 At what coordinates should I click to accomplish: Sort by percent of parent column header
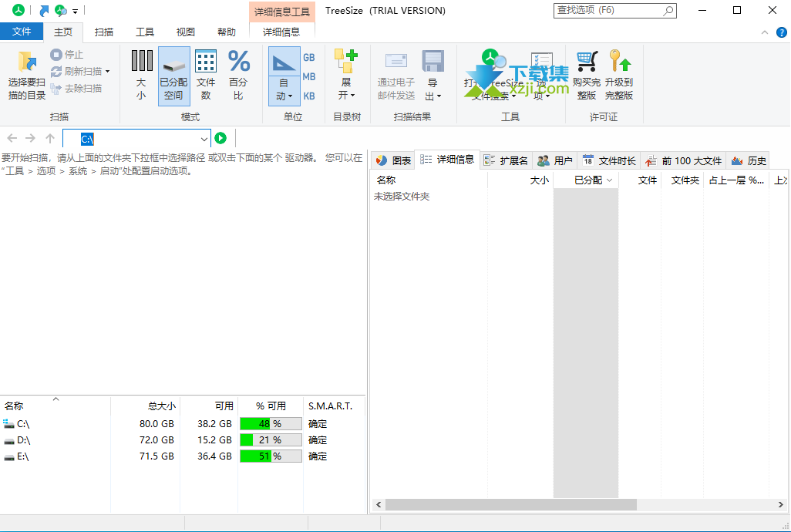(x=736, y=180)
